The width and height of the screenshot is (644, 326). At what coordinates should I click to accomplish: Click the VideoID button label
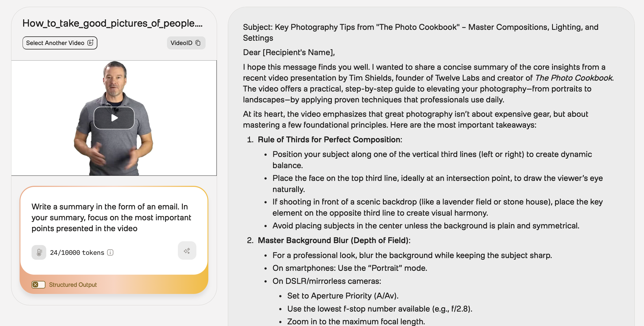(x=181, y=43)
